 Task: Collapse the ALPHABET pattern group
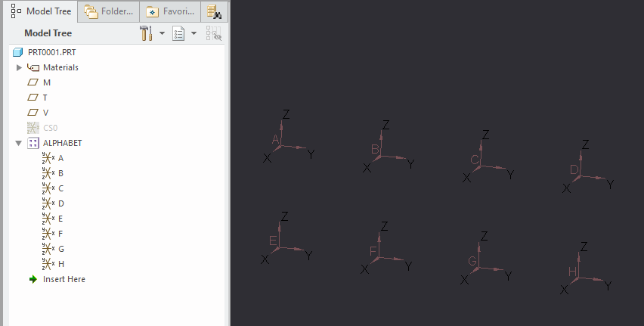[x=19, y=143]
